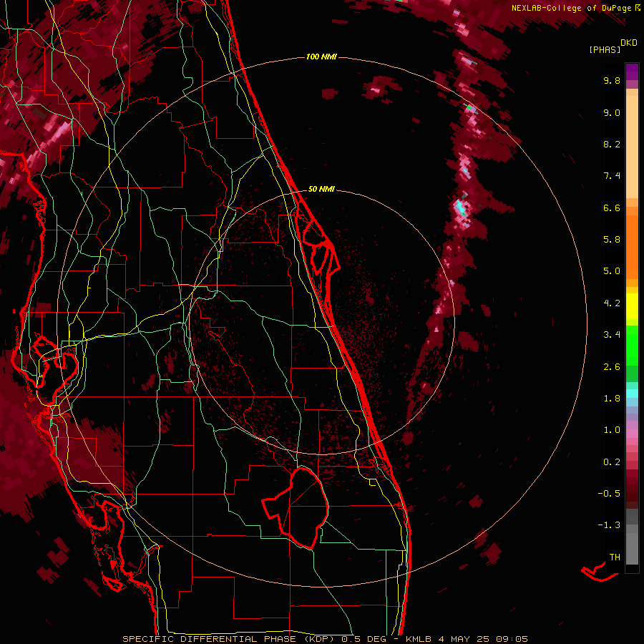Click the 3.4 color scale value
This screenshot has height=644, width=644.
point(612,335)
